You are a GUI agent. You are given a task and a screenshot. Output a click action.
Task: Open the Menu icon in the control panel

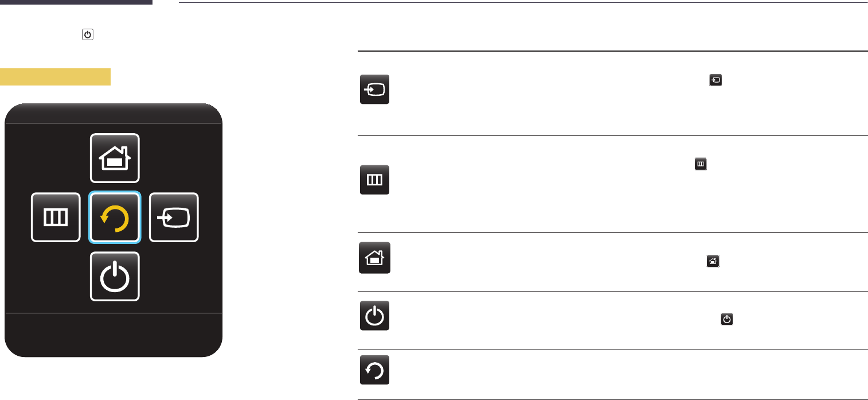[56, 217]
